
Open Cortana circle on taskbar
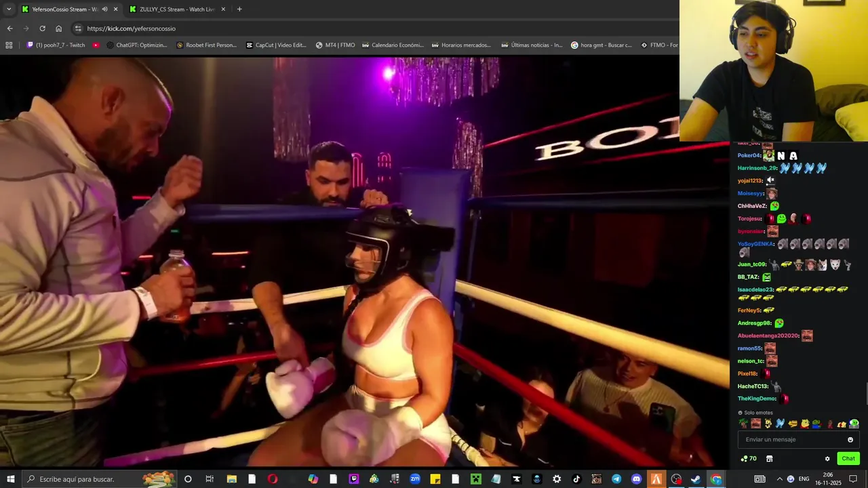click(x=188, y=479)
